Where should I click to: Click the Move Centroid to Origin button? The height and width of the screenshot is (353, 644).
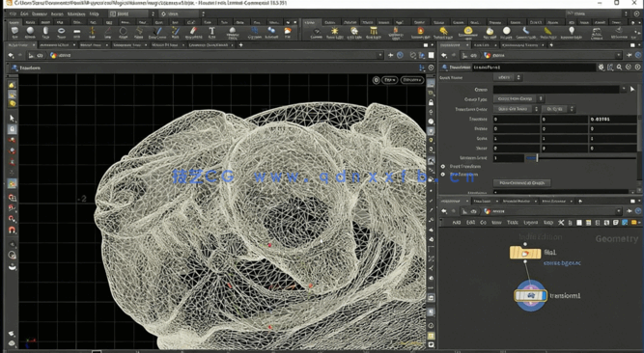(521, 182)
